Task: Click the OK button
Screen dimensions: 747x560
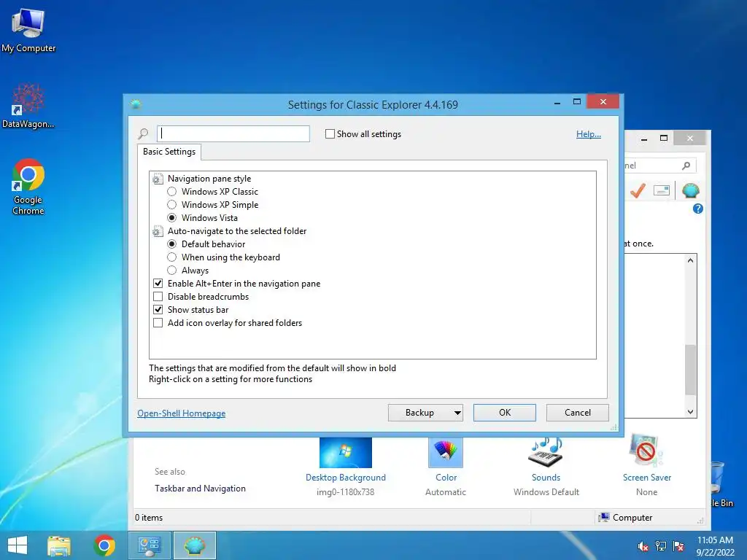Action: [505, 413]
